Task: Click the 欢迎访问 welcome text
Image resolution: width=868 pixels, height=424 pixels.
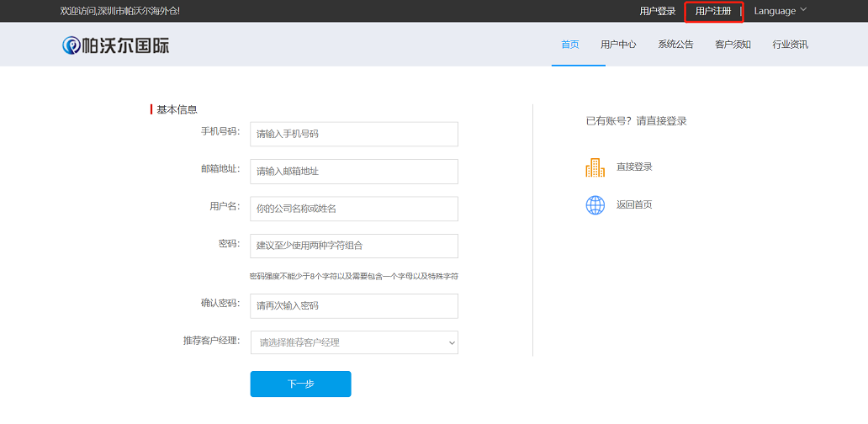Action: (x=120, y=11)
